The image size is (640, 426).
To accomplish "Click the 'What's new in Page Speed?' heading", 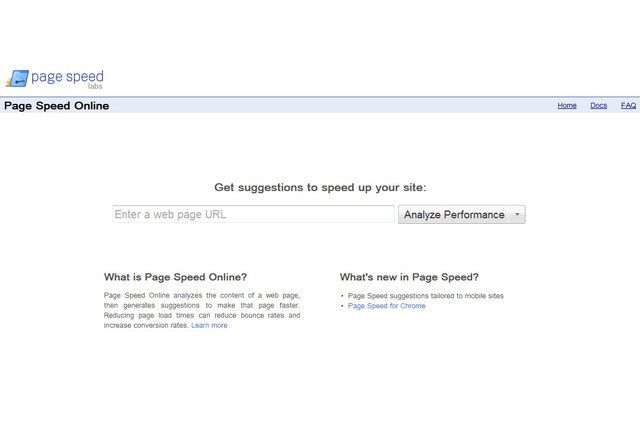I will 409,277.
